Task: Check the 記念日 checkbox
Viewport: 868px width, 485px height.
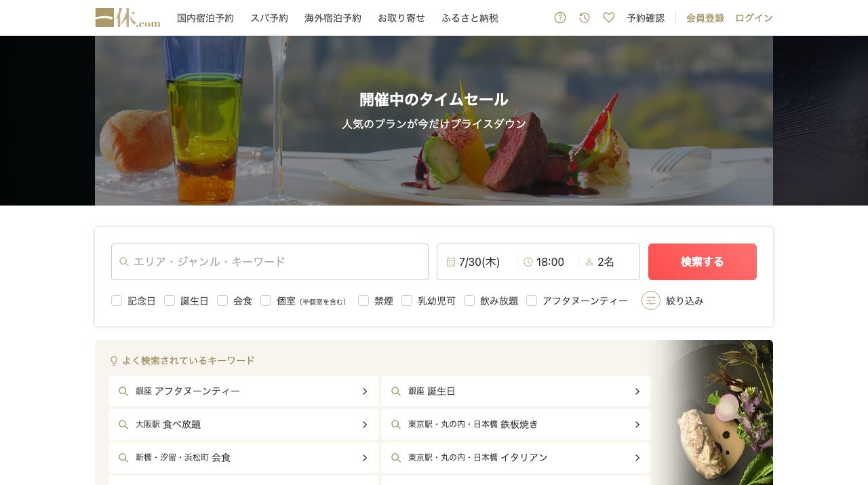Action: 117,300
